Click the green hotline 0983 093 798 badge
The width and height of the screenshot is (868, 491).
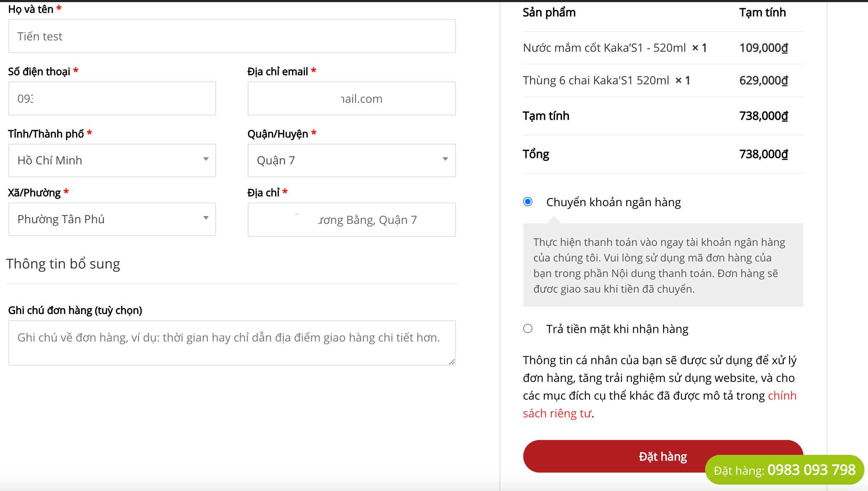click(784, 470)
